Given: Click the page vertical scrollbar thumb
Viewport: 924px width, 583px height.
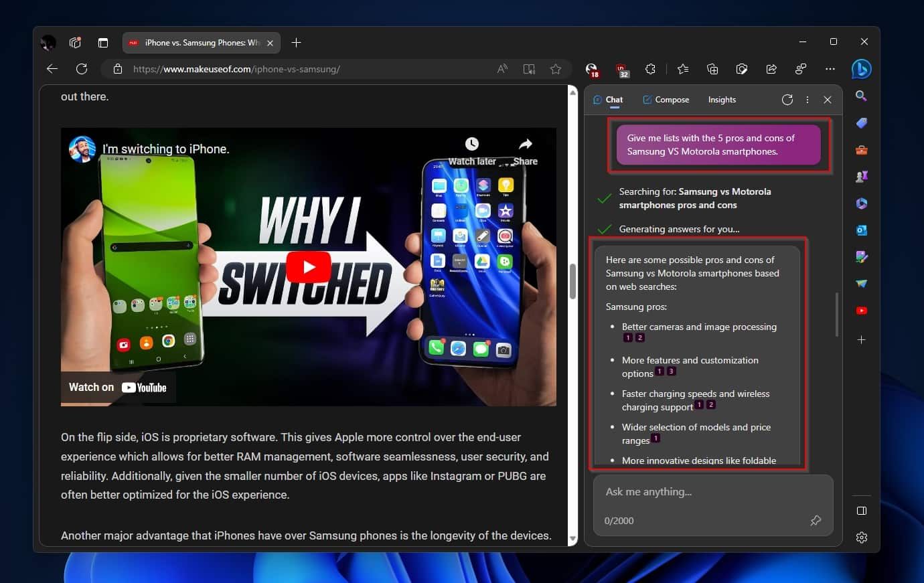Looking at the screenshot, I should pos(572,281).
